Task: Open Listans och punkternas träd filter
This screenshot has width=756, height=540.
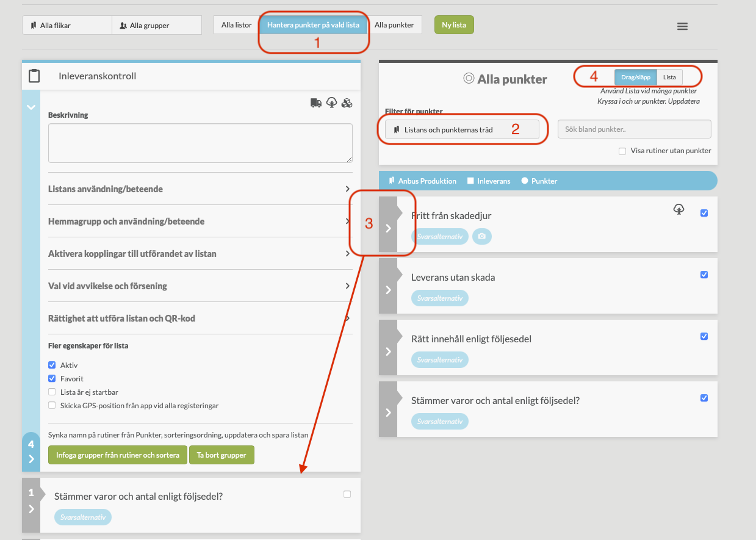Action: 462,129
